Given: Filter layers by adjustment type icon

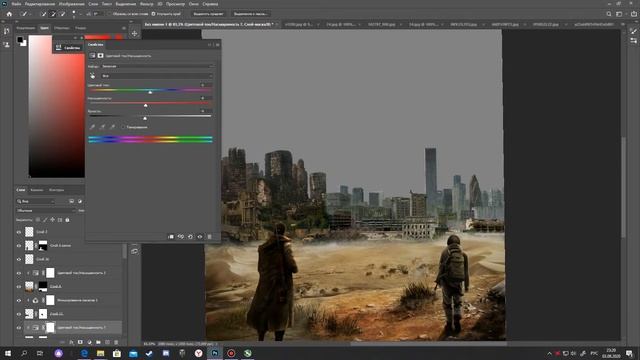Looking at the screenshot, I should (80, 201).
